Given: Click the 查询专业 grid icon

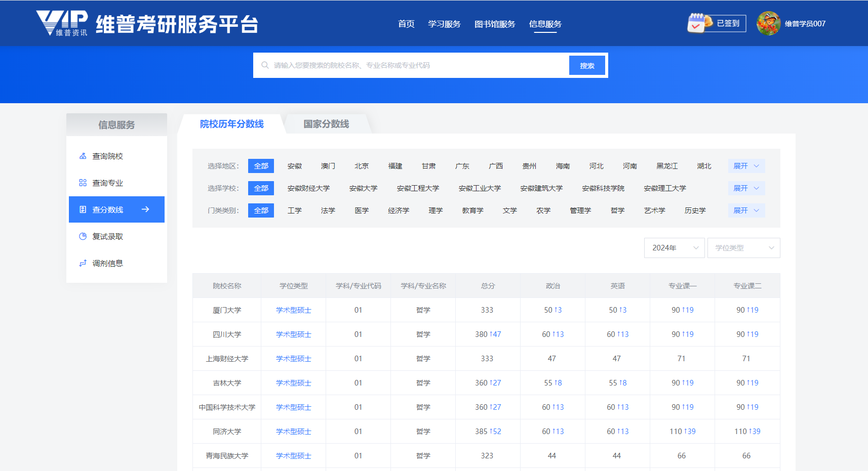Looking at the screenshot, I should (x=83, y=183).
